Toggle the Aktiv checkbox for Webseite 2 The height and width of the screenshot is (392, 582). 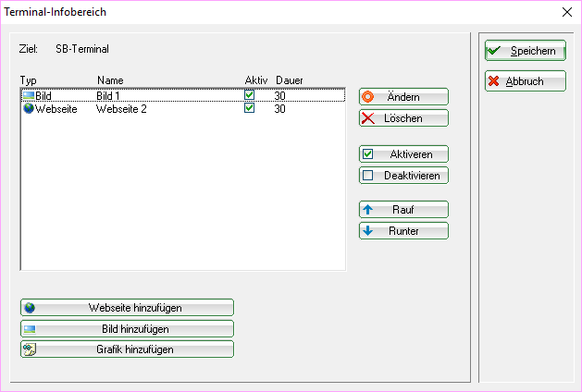pyautogui.click(x=250, y=108)
